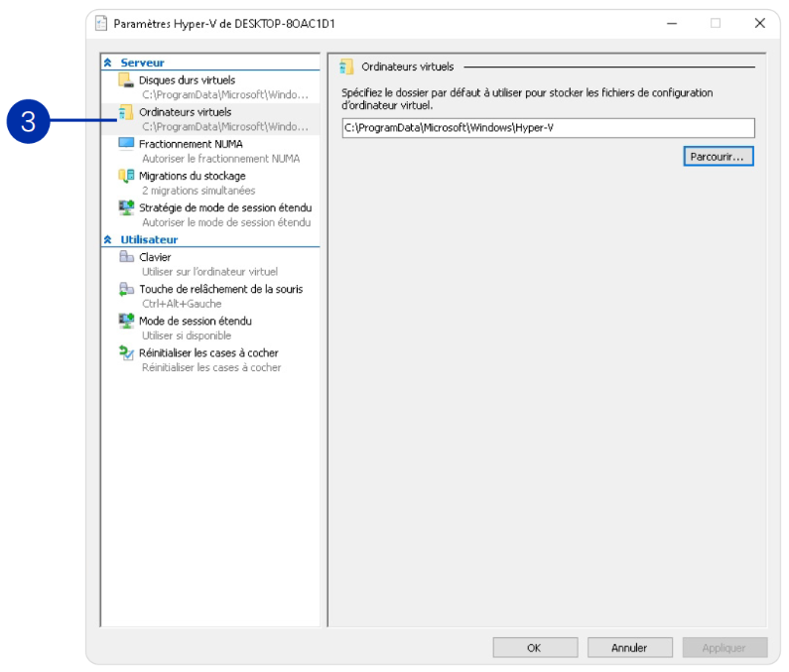This screenshot has width=789, height=672.
Task: Click the Clavier keyboard icon
Action: click(126, 257)
